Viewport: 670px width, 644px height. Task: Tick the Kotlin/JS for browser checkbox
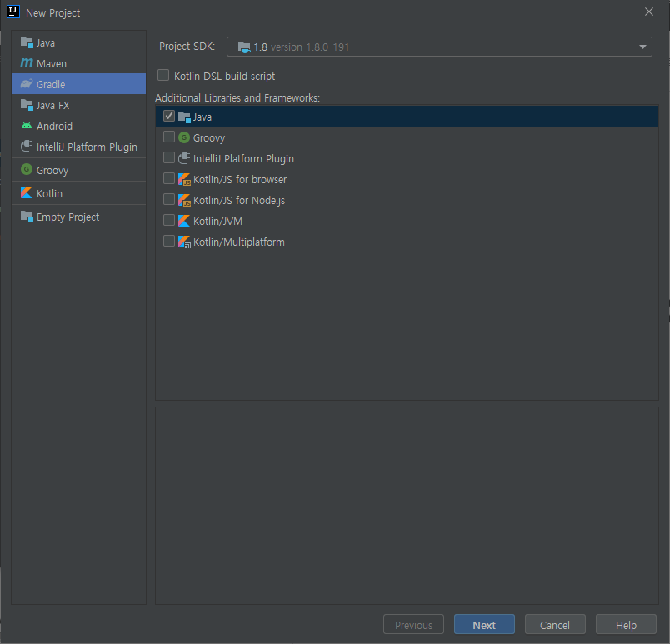(x=169, y=178)
